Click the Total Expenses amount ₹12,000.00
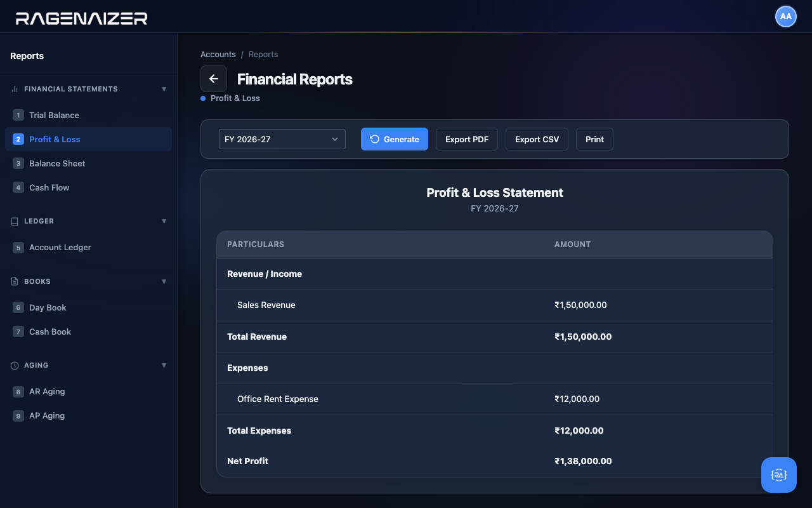Viewport: 812px width, 508px height. coord(579,431)
